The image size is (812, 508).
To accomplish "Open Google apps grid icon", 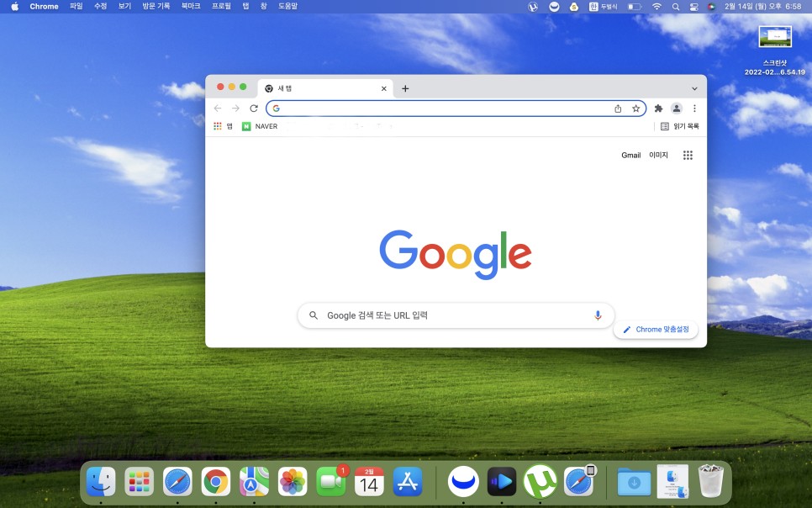I will [x=688, y=155].
